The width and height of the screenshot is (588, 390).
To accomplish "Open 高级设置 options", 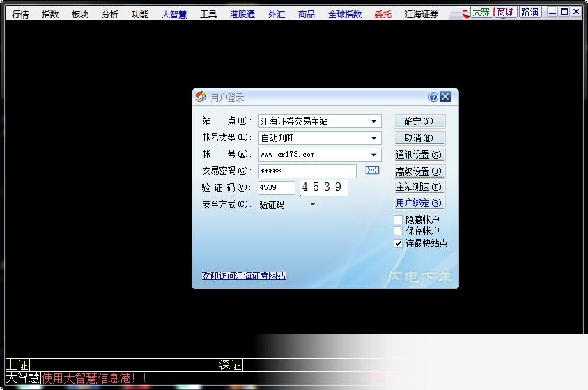I will pyautogui.click(x=419, y=171).
